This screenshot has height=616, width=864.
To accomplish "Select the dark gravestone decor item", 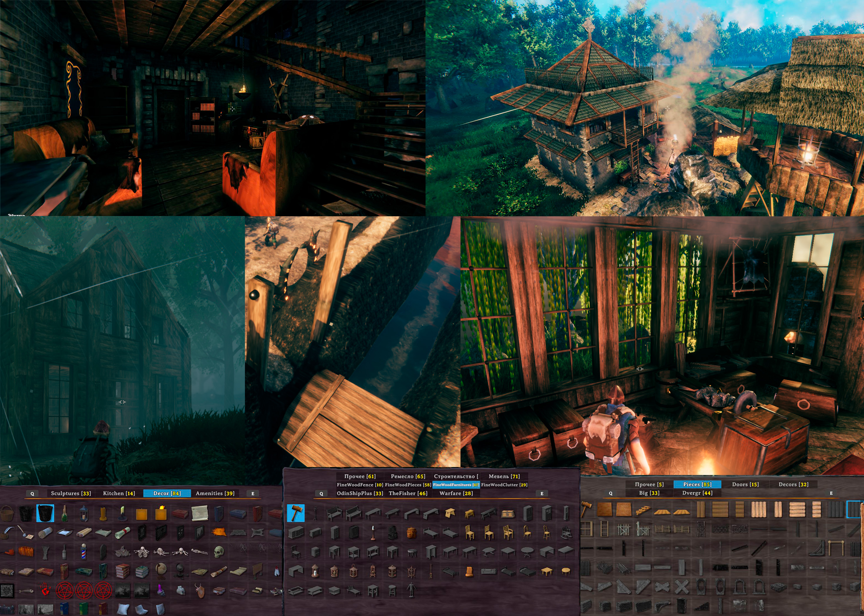I will (103, 552).
